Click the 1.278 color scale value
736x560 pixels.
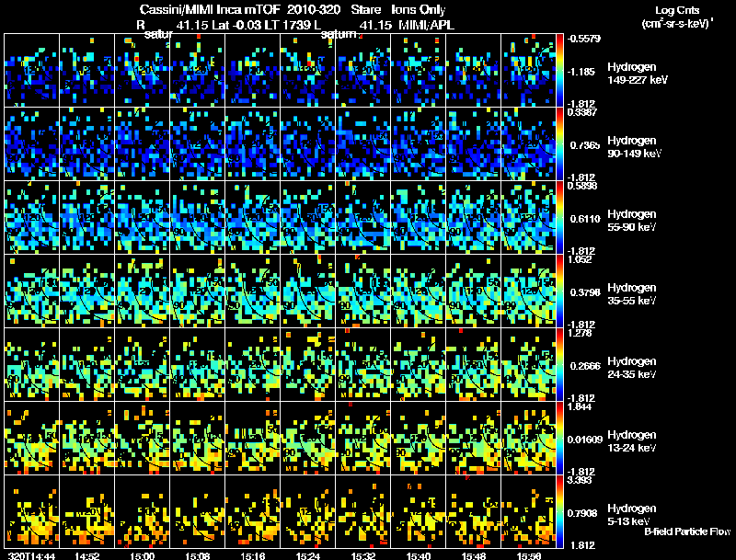click(580, 333)
